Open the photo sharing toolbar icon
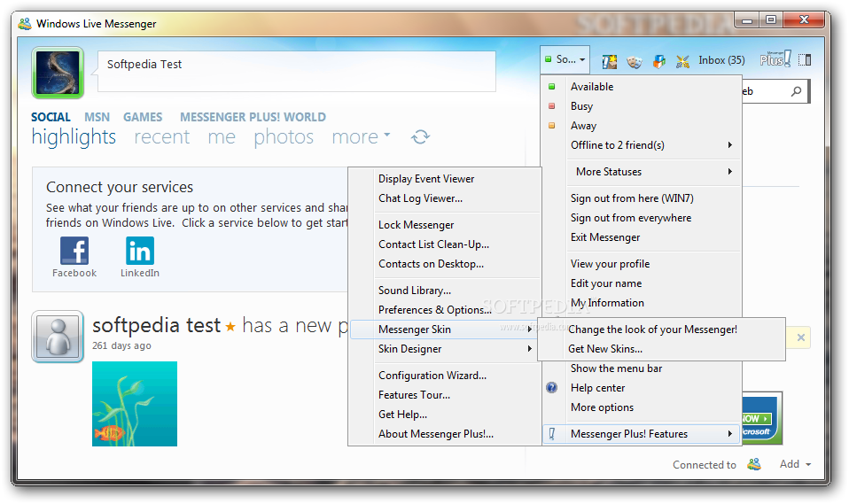 coord(610,61)
